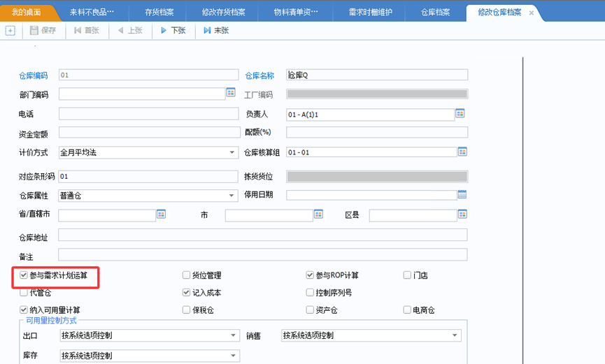
Task: Click the 备注 input field
Action: point(263,254)
